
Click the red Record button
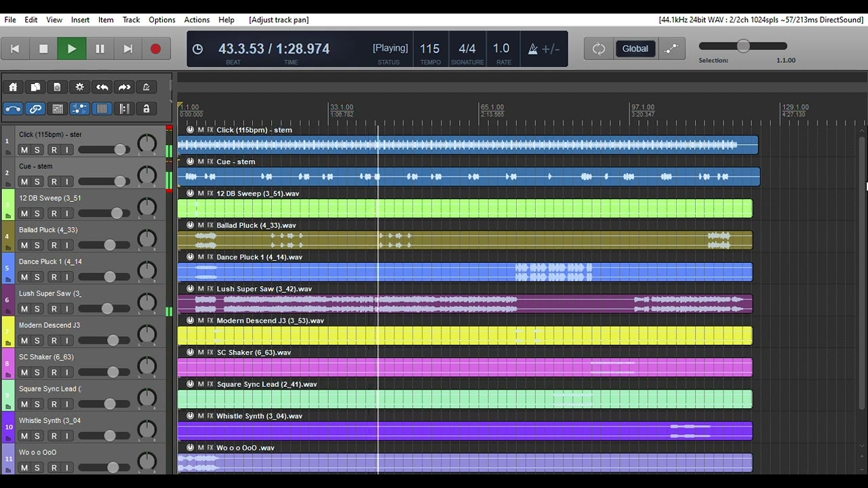(x=155, y=49)
